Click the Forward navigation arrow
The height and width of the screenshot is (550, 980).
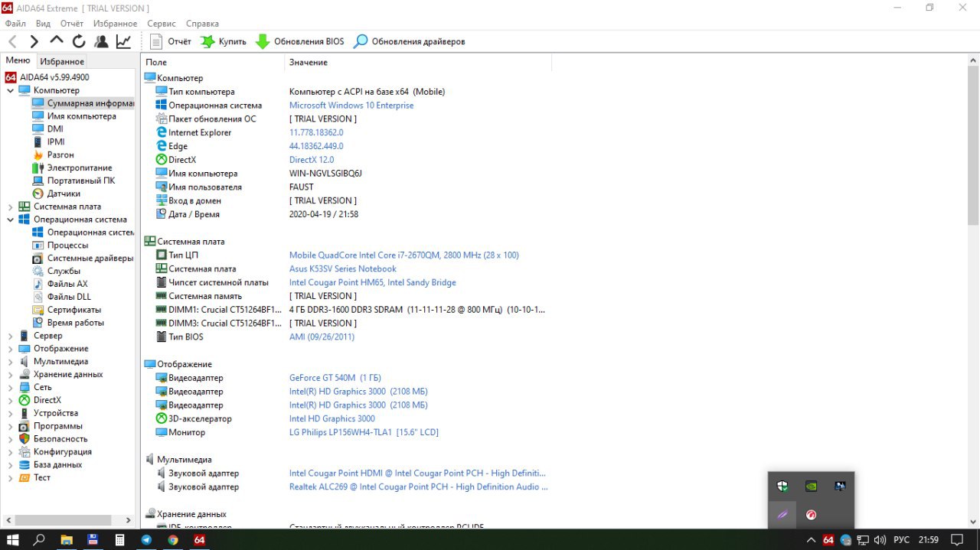click(34, 41)
